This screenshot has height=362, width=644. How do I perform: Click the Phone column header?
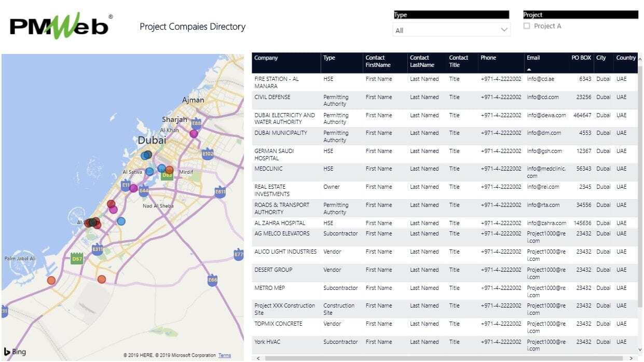tap(488, 58)
